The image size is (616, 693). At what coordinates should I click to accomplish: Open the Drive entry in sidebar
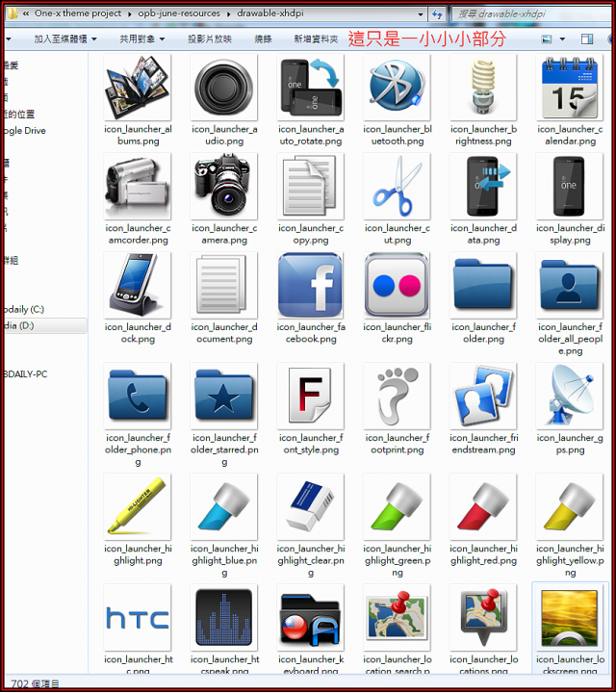click(25, 131)
